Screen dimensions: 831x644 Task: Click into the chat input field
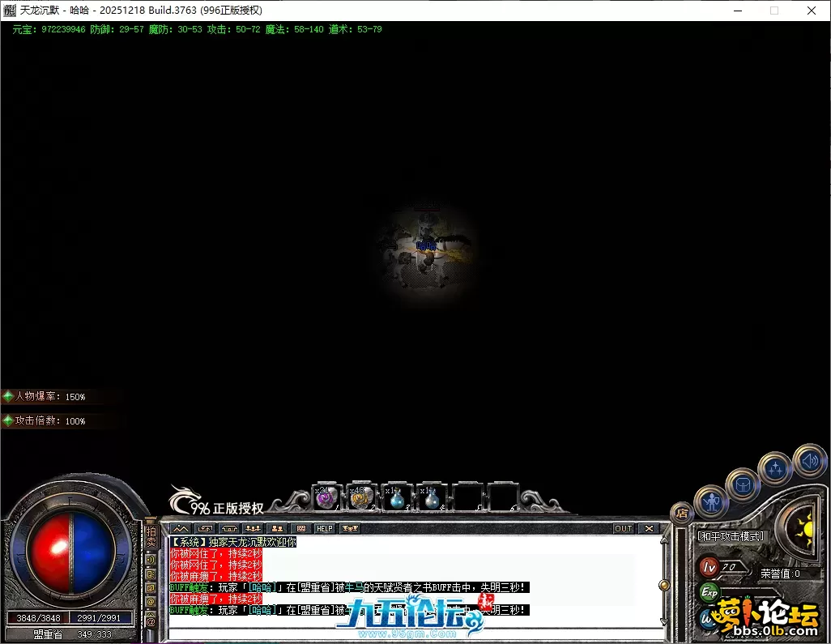[416, 634]
